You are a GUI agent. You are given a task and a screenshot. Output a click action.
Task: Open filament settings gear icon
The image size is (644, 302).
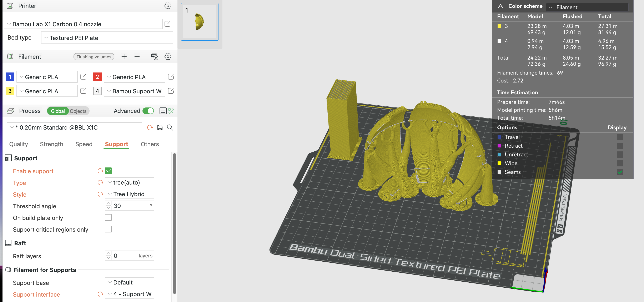click(x=168, y=56)
